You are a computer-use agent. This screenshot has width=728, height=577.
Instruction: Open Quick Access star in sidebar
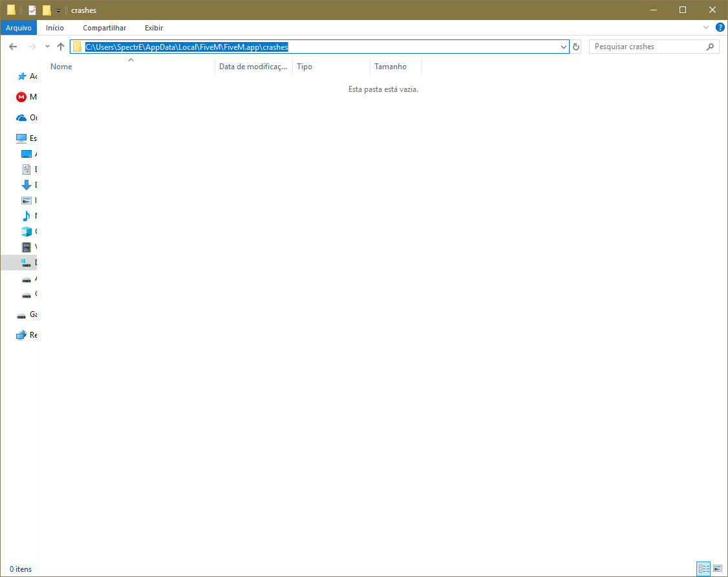point(22,76)
